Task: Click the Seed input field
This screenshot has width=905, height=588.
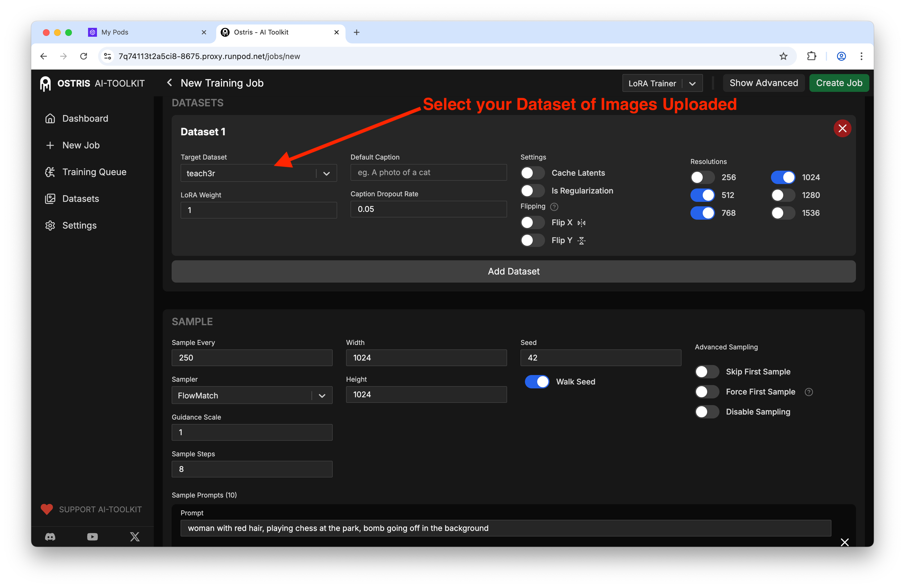Action: 601,358
